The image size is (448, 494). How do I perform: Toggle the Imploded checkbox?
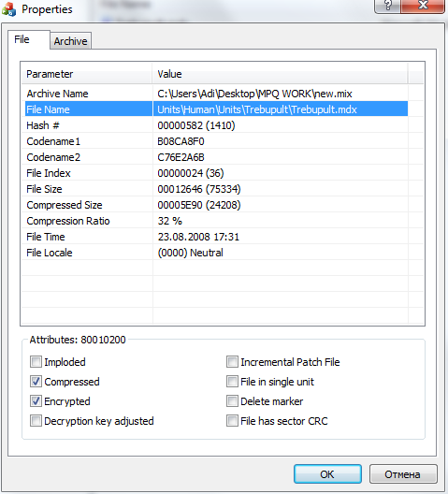36,362
